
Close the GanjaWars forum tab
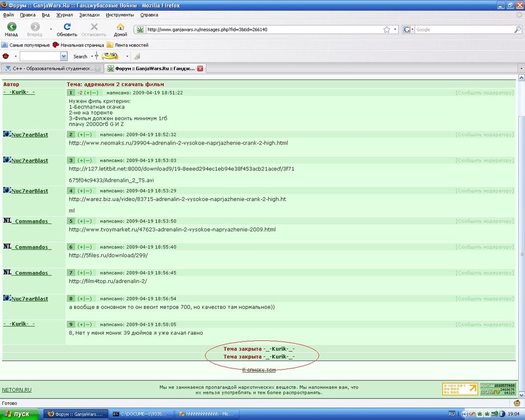tap(200, 68)
